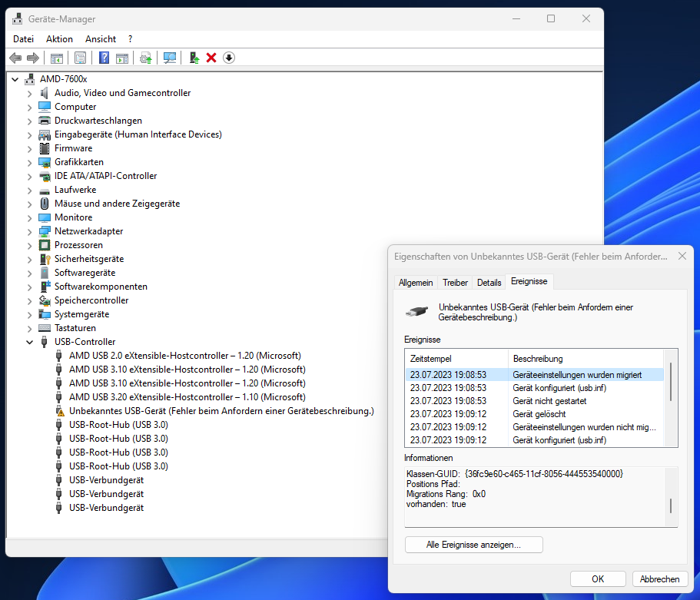Expand the IDE ATA/ATAPI-Controller category
Image resolution: width=700 pixels, height=600 pixels.
click(29, 177)
